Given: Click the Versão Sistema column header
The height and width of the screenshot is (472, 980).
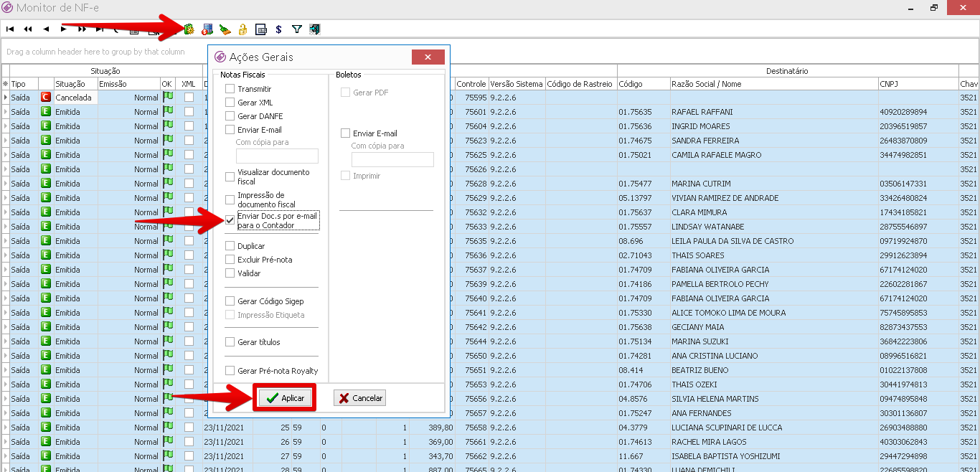Looking at the screenshot, I should click(x=517, y=84).
